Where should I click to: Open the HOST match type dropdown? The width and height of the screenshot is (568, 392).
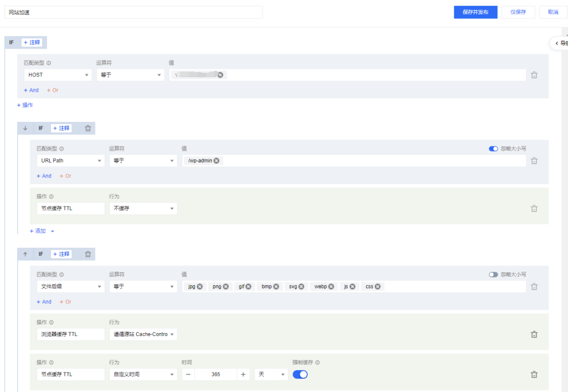click(57, 74)
